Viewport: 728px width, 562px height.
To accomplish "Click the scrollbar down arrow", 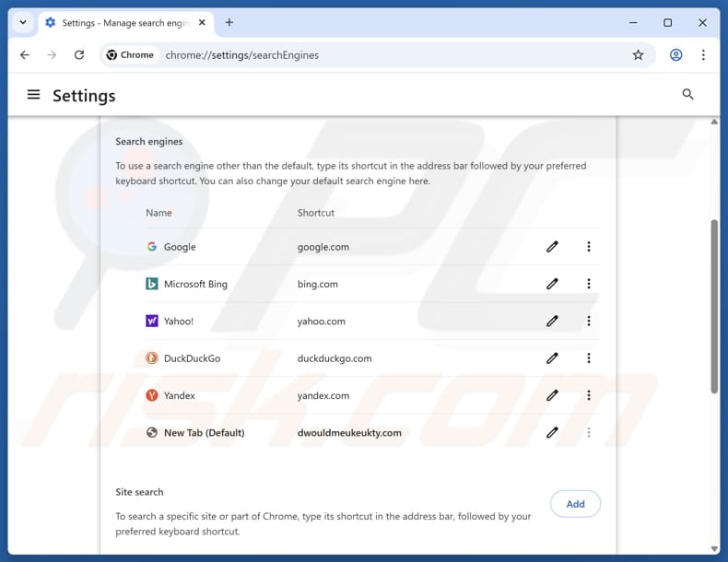I will [714, 548].
